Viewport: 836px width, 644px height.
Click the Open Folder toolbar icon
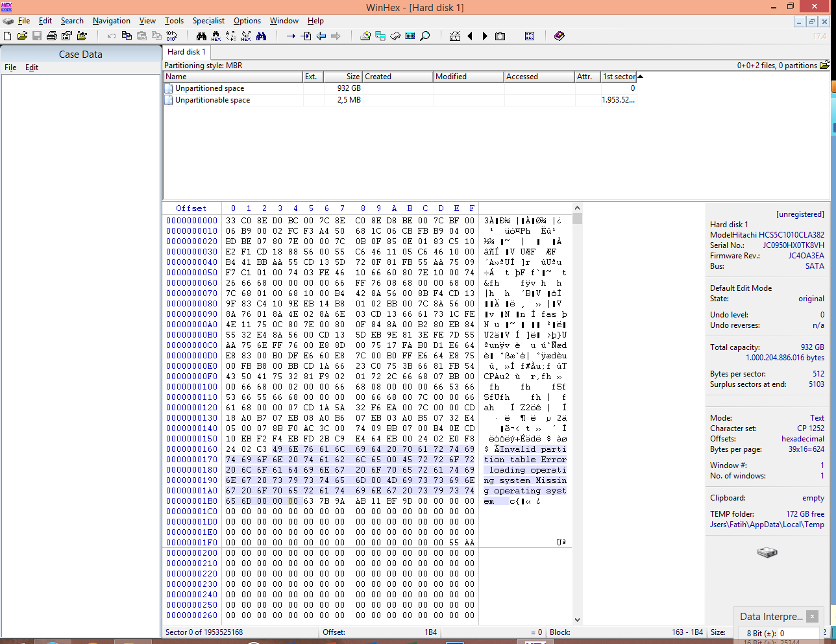coord(82,36)
